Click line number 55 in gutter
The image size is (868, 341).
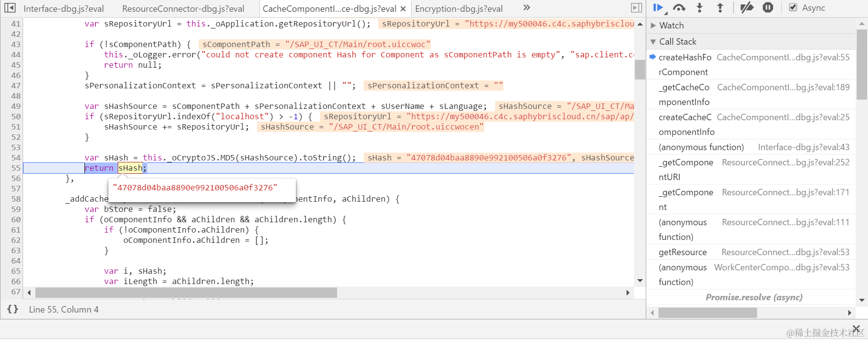(x=16, y=168)
